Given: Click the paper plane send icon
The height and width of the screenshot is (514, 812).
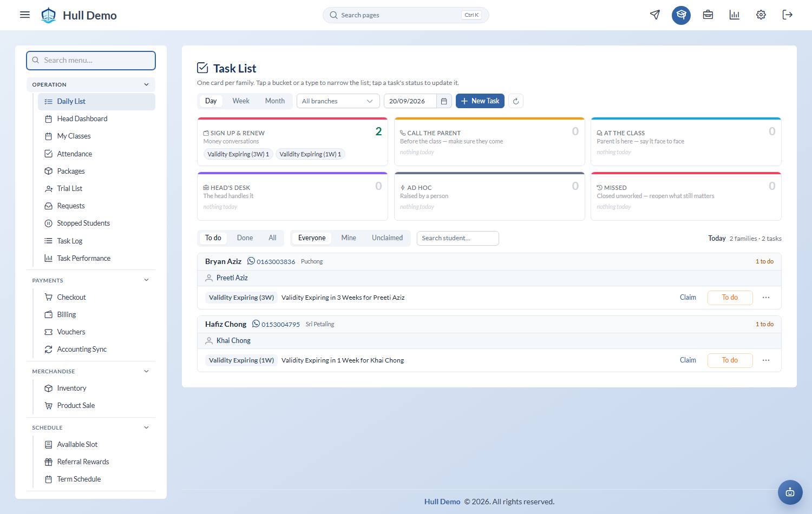Looking at the screenshot, I should point(655,15).
